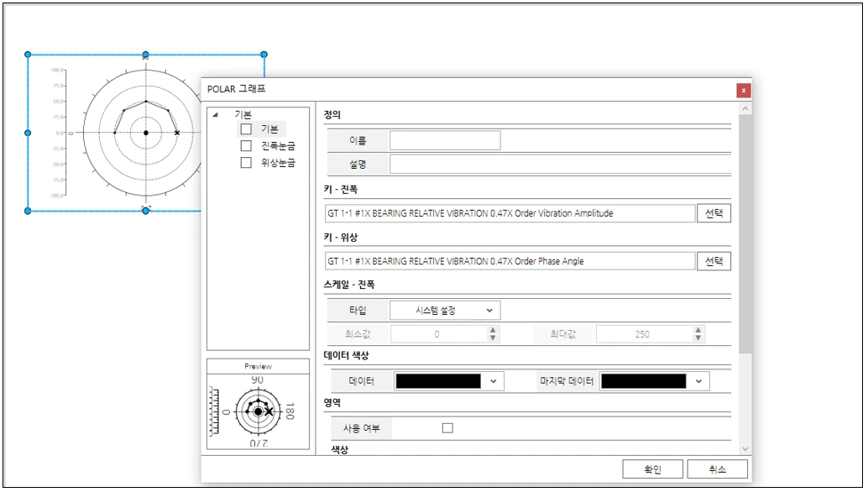Click the 데이터 색상 section heading
Image resolution: width=868 pixels, height=492 pixels.
(x=346, y=355)
